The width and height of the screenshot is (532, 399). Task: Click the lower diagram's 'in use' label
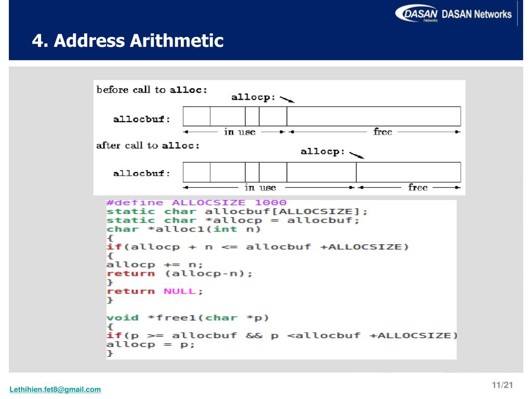pyautogui.click(x=260, y=187)
